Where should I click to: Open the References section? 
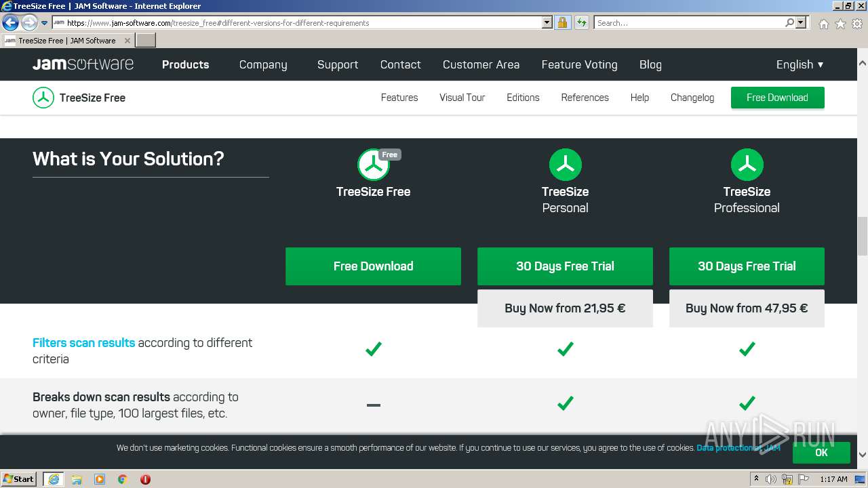tap(585, 98)
